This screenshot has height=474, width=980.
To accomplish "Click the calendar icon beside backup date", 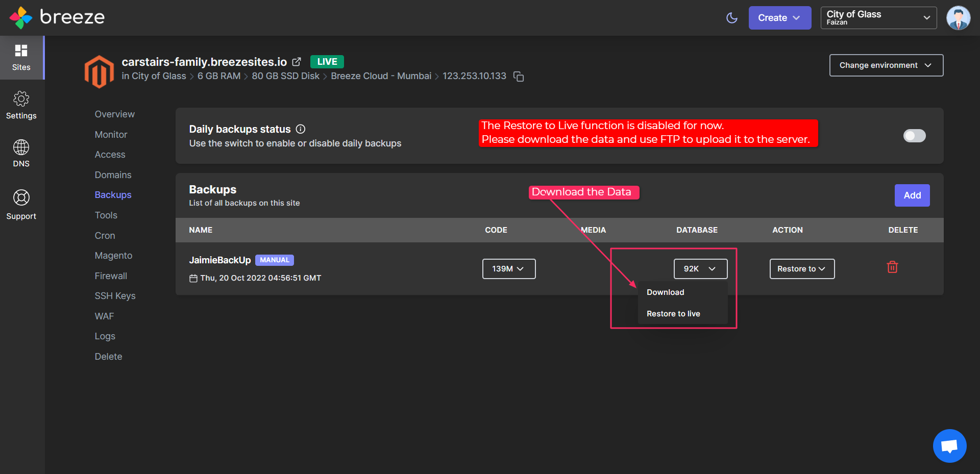I will click(193, 278).
